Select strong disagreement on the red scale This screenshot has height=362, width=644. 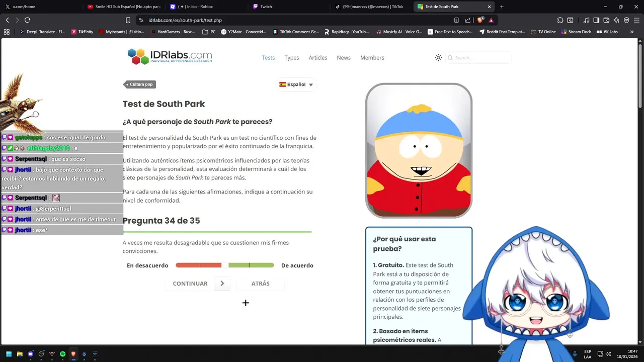pyautogui.click(x=188, y=265)
